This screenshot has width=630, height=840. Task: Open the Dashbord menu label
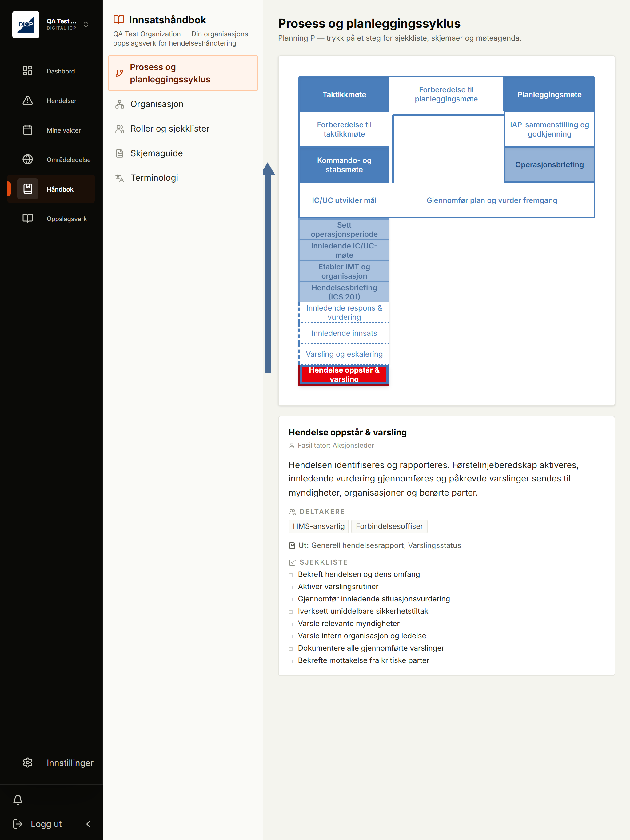click(61, 71)
